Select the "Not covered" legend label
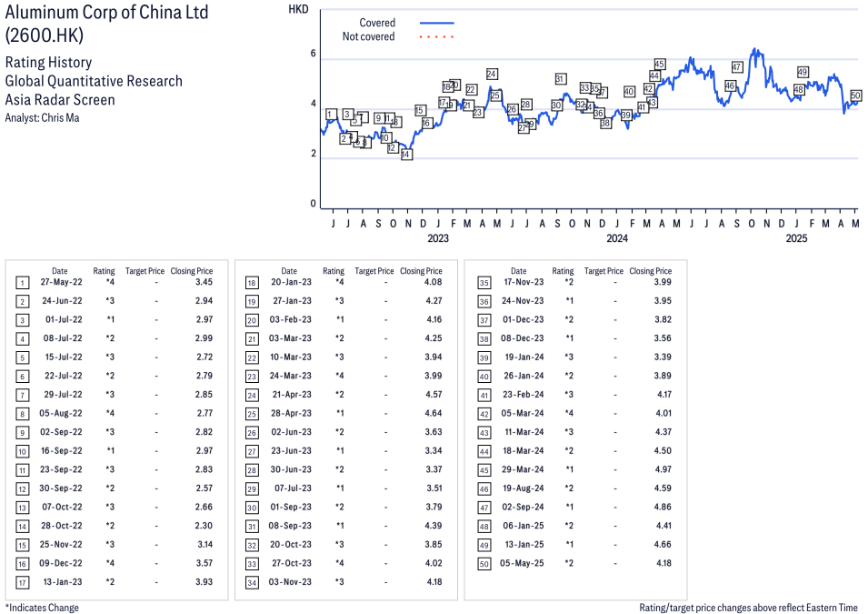The image size is (868, 614). click(x=368, y=36)
